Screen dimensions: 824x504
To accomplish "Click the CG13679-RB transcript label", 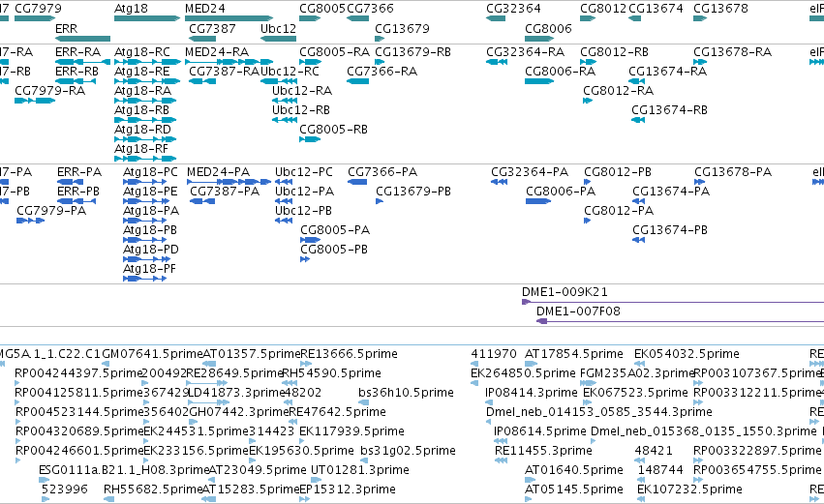I will (413, 52).
